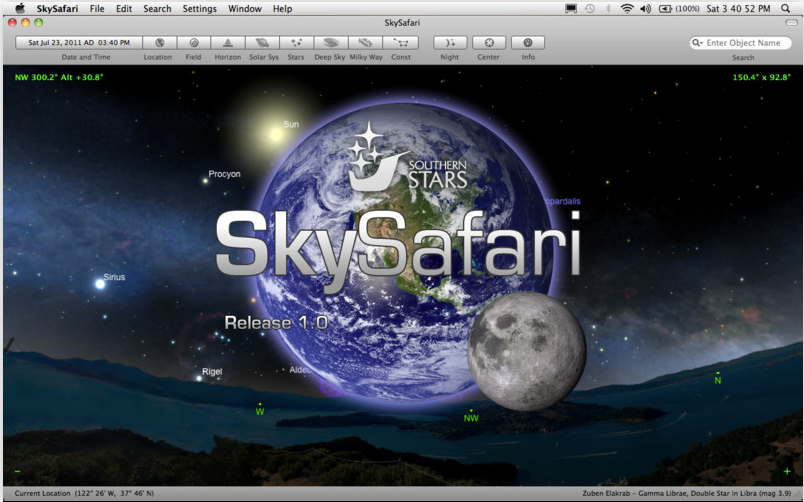Toggle the Stars display icon
The image size is (804, 502).
click(296, 43)
